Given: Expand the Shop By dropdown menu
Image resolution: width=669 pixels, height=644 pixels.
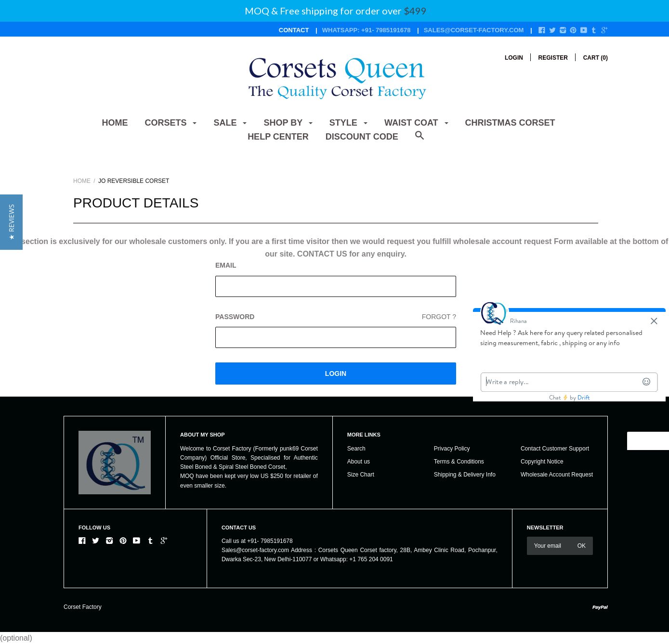Looking at the screenshot, I should pyautogui.click(x=288, y=123).
